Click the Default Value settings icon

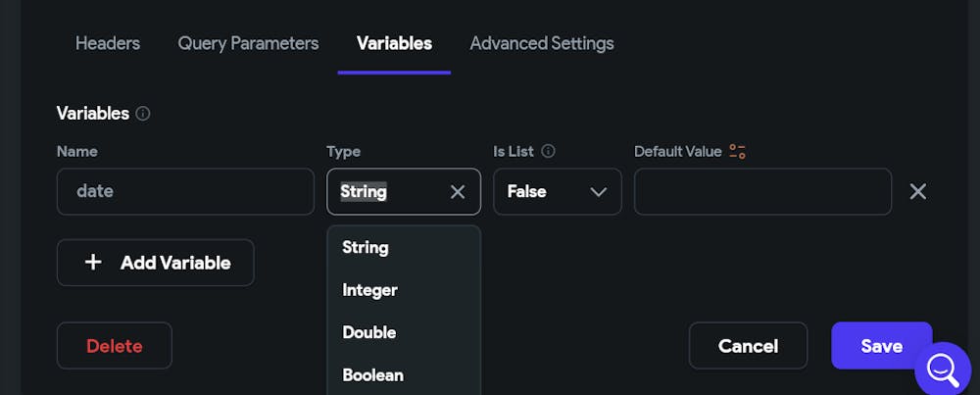(x=738, y=151)
